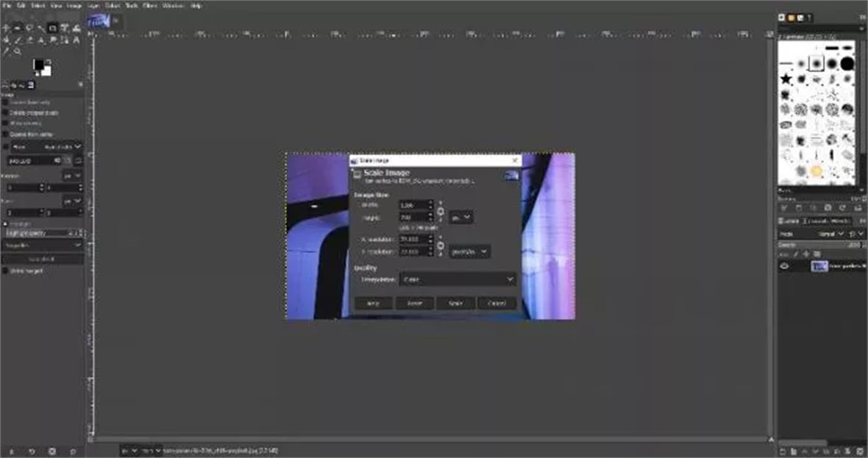Restore tool preset at bottom of tool options

click(x=32, y=451)
